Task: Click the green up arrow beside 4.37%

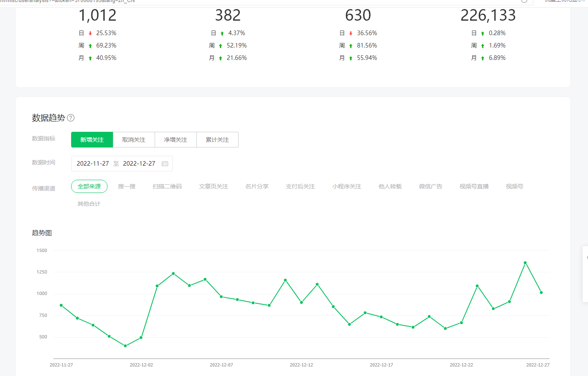Action: [x=222, y=33]
